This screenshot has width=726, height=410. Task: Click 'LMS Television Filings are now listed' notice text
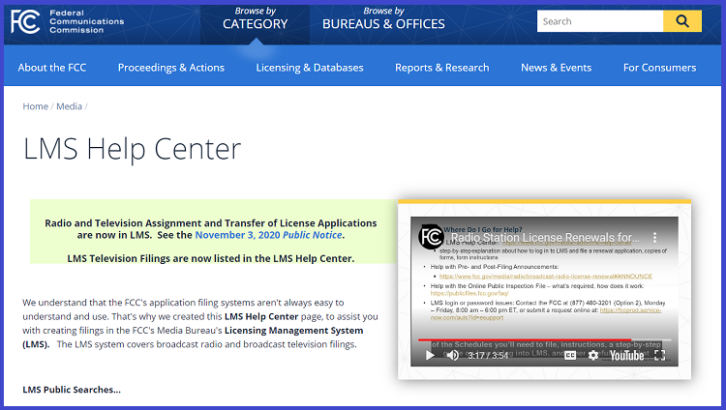pyautogui.click(x=211, y=258)
